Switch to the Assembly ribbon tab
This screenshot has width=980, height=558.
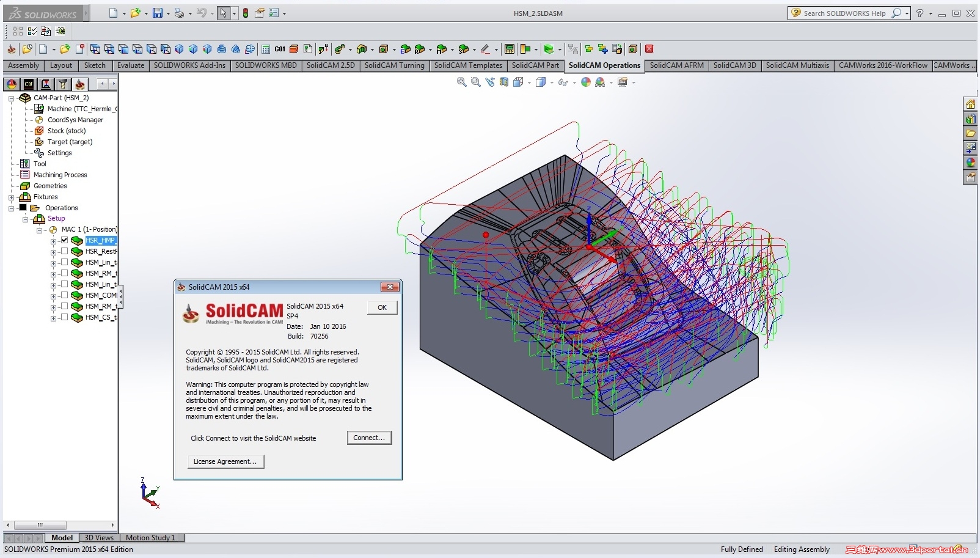[x=23, y=65]
